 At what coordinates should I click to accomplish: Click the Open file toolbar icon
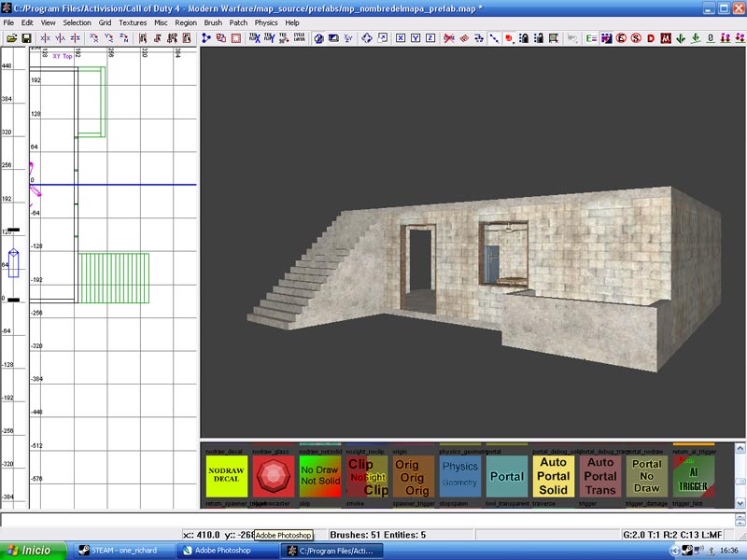pyautogui.click(x=11, y=38)
